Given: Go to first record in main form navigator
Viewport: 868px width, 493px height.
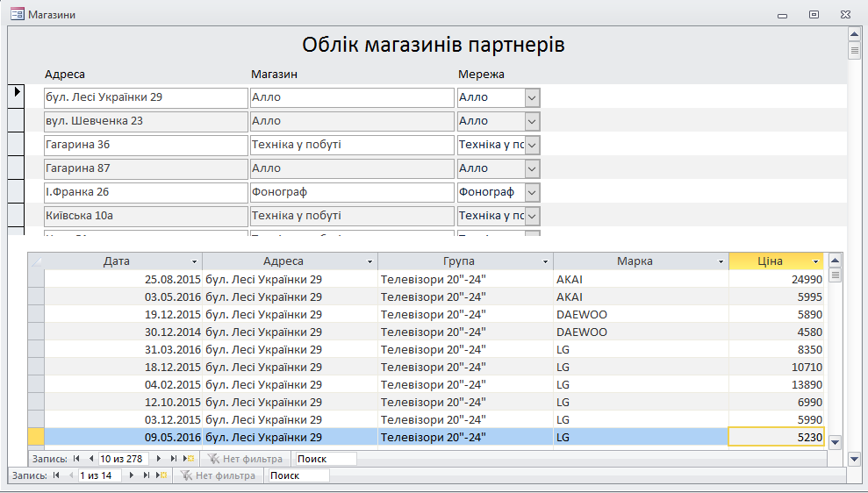Looking at the screenshot, I should pyautogui.click(x=56, y=475).
